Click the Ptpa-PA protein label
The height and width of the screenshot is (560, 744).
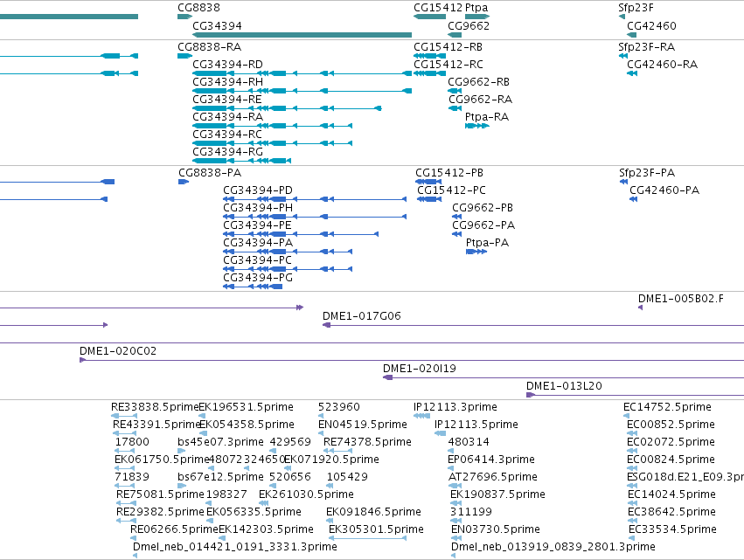pyautogui.click(x=487, y=243)
